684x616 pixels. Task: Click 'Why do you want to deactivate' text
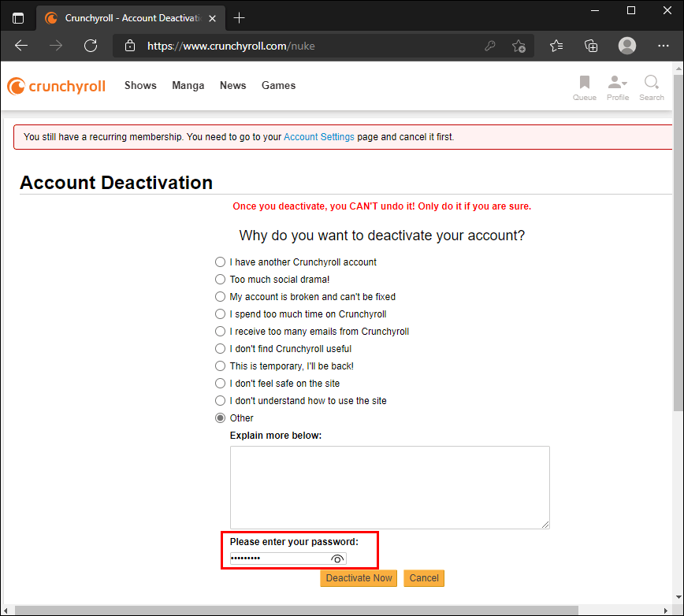click(381, 236)
